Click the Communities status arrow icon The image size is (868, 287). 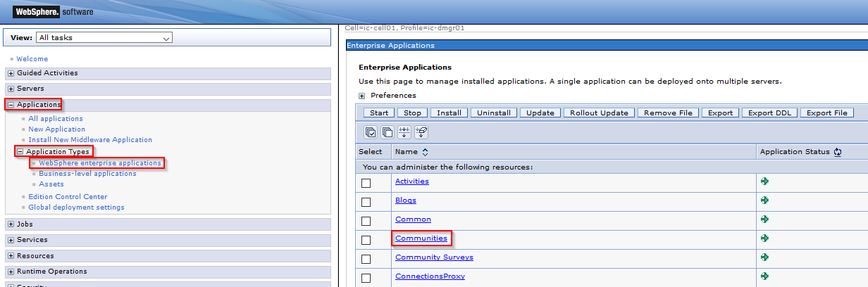pos(764,238)
